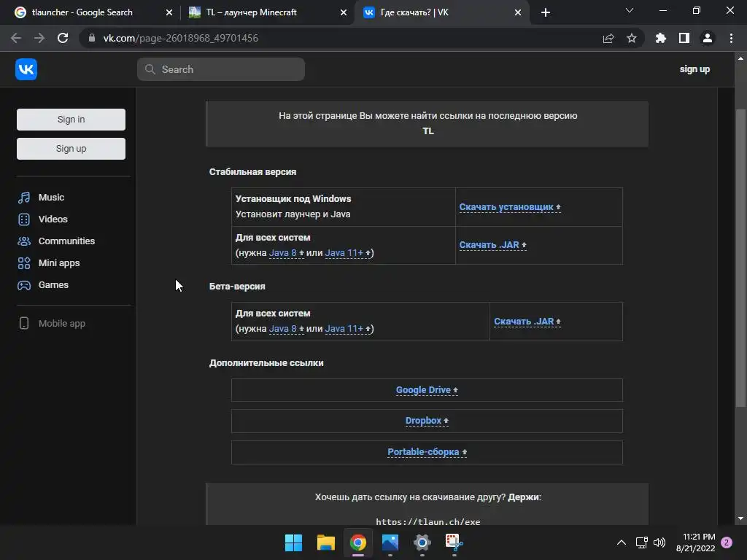
Task: Open Chrome profile avatar
Action: click(708, 38)
